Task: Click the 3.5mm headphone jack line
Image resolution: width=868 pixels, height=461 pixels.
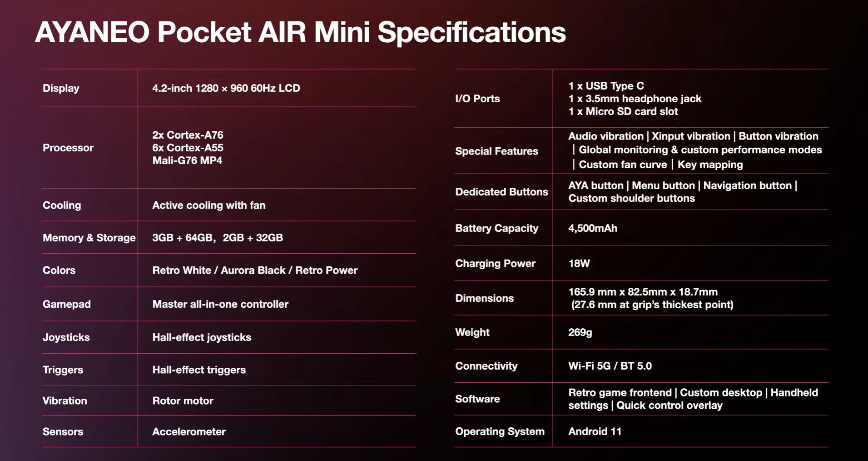Action: tap(635, 99)
